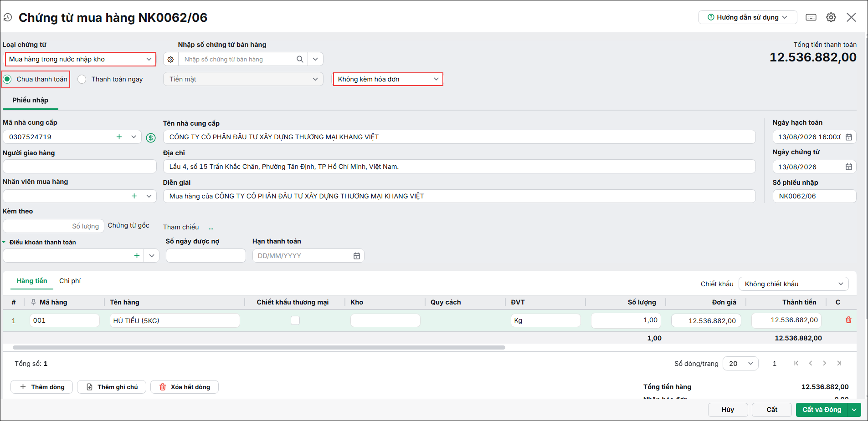Image resolution: width=868 pixels, height=421 pixels.
Task: Open Hướng dẫn sử dụng dropdown
Action: [x=748, y=17]
